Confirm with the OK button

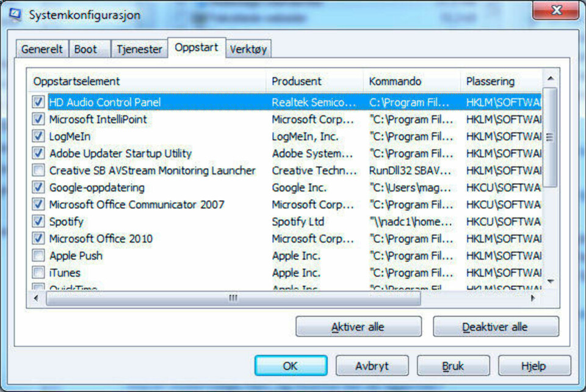coord(291,366)
